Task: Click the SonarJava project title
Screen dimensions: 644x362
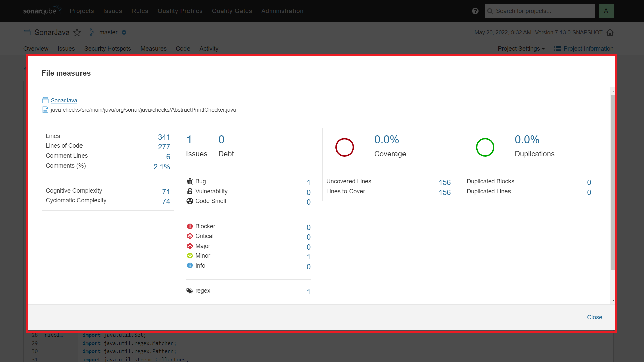Action: [52, 32]
